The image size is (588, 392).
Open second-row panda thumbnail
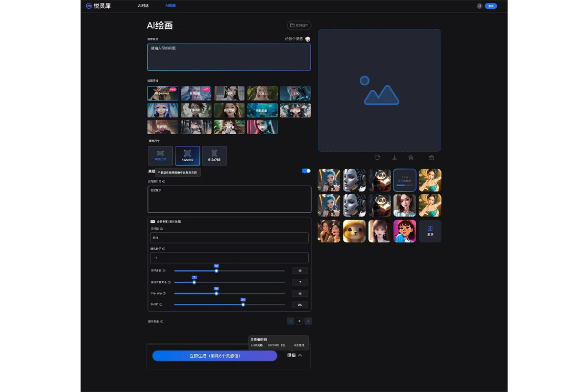pyautogui.click(x=379, y=205)
